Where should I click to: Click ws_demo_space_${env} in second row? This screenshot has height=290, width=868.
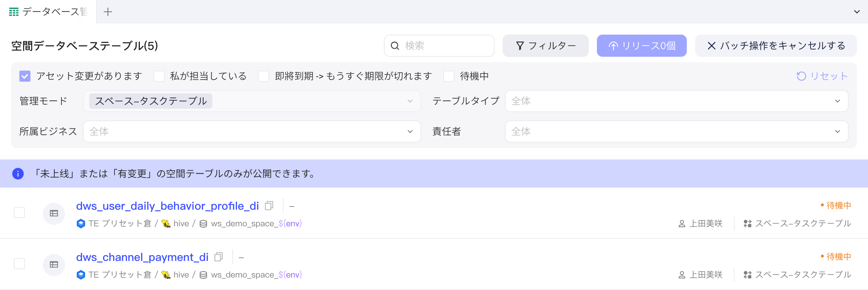click(257, 275)
